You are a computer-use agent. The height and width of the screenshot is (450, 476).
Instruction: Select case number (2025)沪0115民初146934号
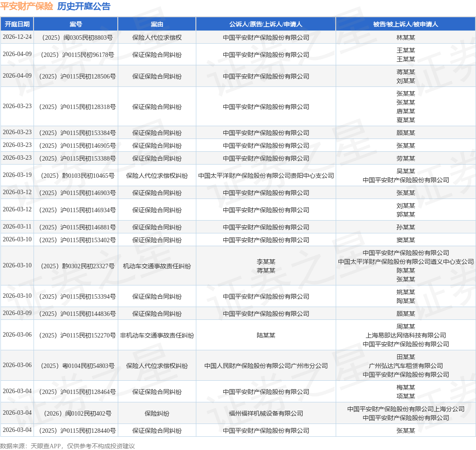tap(76, 210)
